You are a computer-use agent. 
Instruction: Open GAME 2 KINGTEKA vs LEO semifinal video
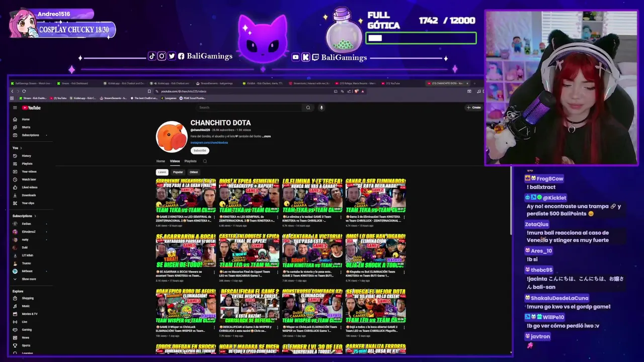(186, 196)
